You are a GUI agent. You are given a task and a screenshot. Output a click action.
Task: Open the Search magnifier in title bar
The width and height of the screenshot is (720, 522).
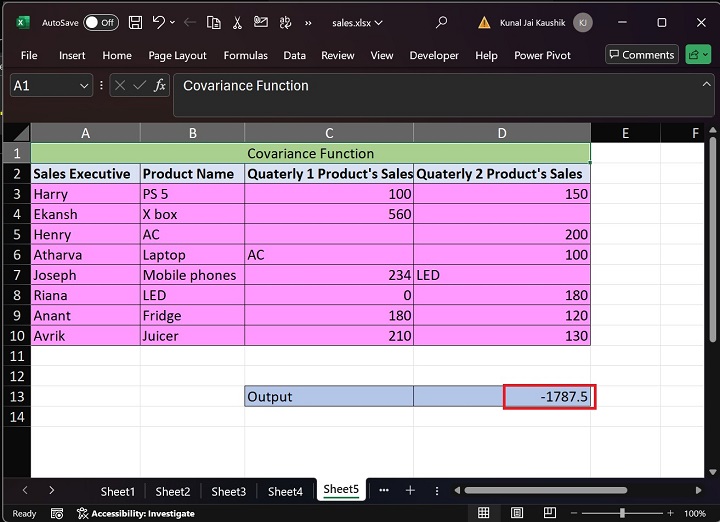pos(442,22)
